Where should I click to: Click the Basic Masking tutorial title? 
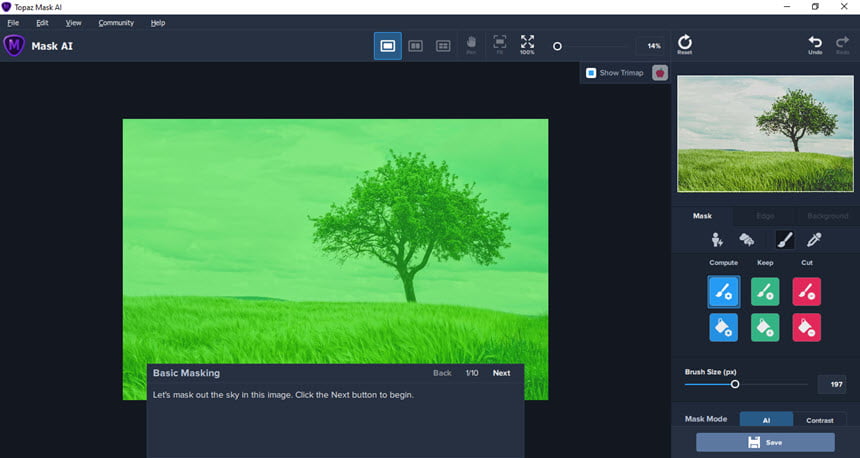186,373
